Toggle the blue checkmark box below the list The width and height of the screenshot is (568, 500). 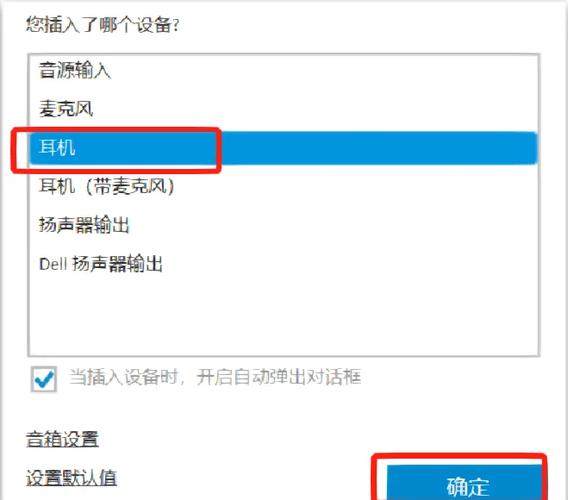(44, 379)
